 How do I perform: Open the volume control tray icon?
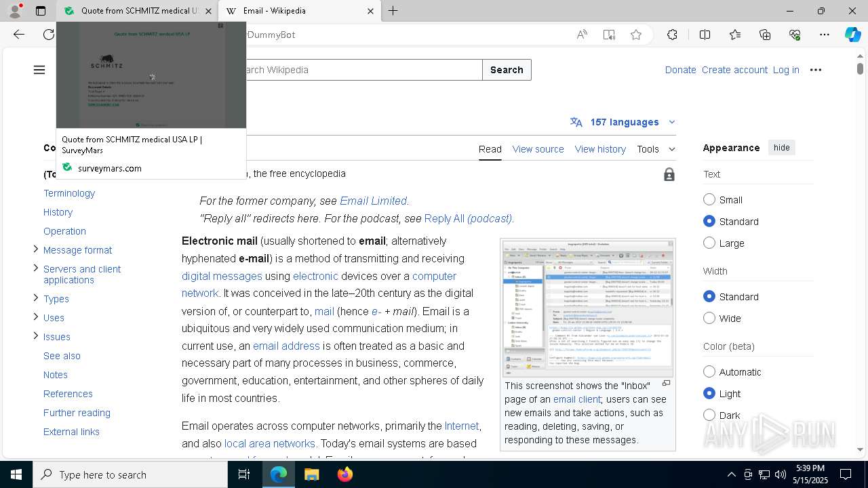tap(781, 474)
